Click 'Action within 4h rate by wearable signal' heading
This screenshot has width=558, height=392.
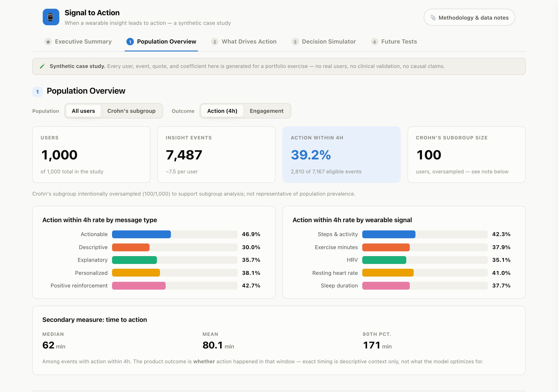[x=352, y=220]
